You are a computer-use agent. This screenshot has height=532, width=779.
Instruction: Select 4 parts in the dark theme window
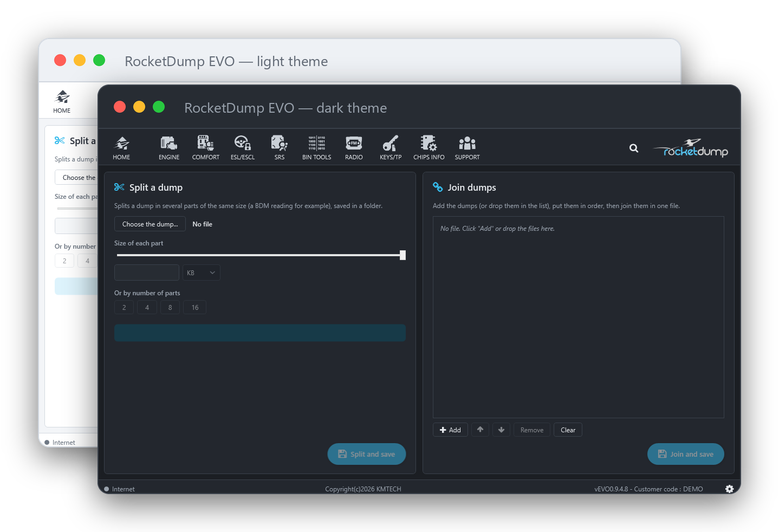[147, 308]
